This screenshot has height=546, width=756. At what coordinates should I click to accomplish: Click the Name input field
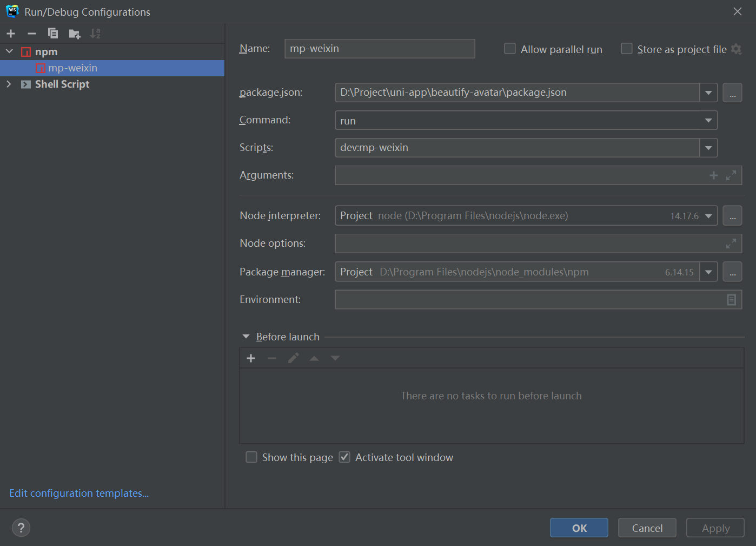(380, 49)
